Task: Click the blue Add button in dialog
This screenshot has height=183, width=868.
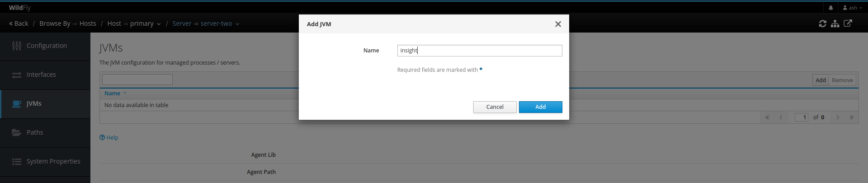Action: point(540,107)
